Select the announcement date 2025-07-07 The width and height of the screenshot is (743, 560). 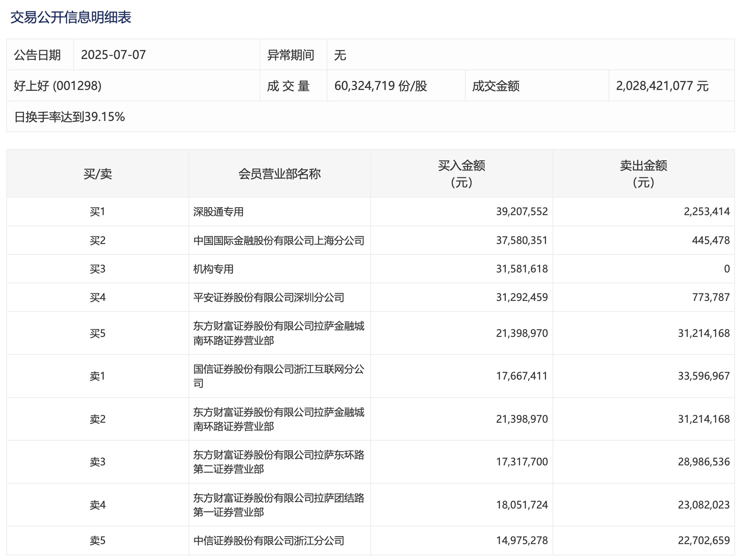[114, 55]
